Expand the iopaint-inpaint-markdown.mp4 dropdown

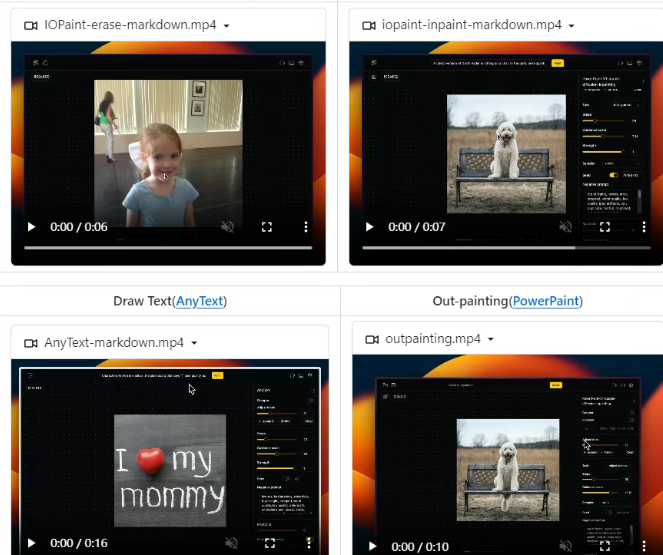[571, 26]
